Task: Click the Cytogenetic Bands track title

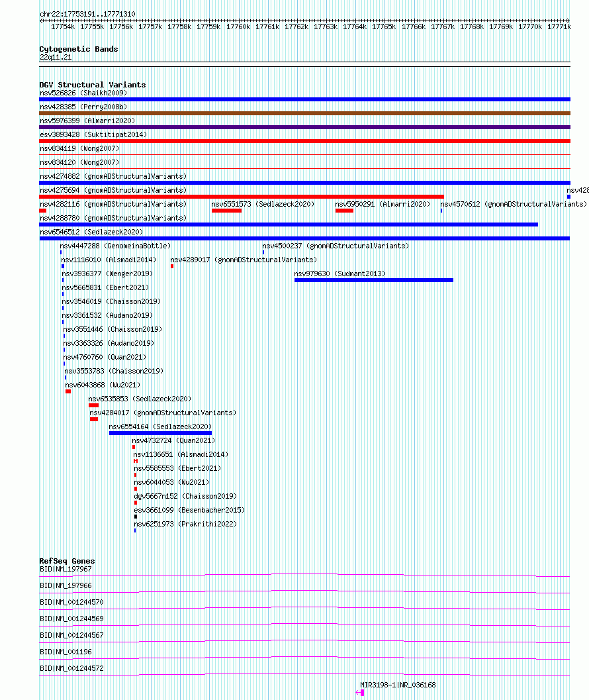Action: [79, 49]
